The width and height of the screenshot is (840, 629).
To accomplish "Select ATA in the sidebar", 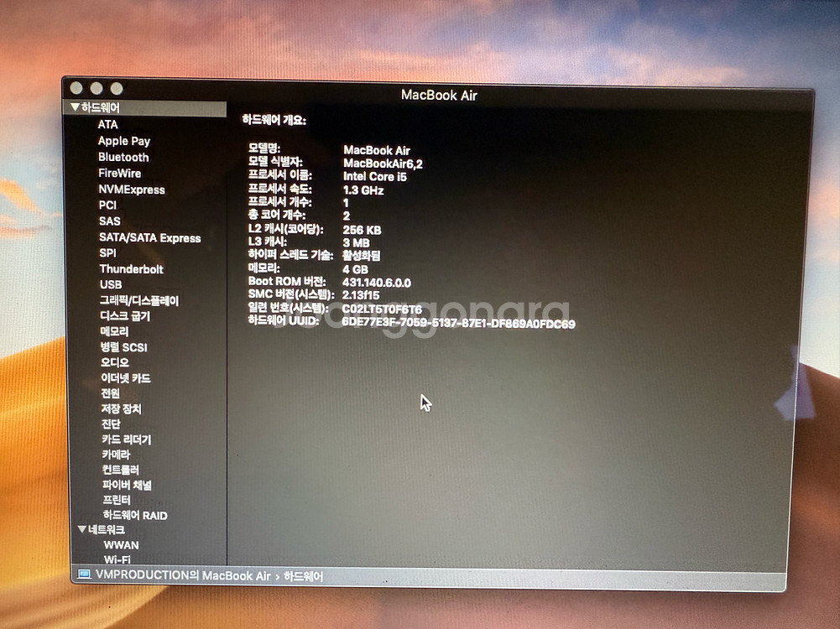I will click(107, 124).
